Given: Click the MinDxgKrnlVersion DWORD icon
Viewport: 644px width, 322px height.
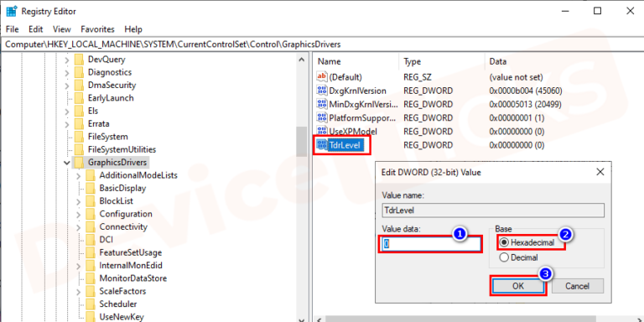Looking at the screenshot, I should [322, 104].
